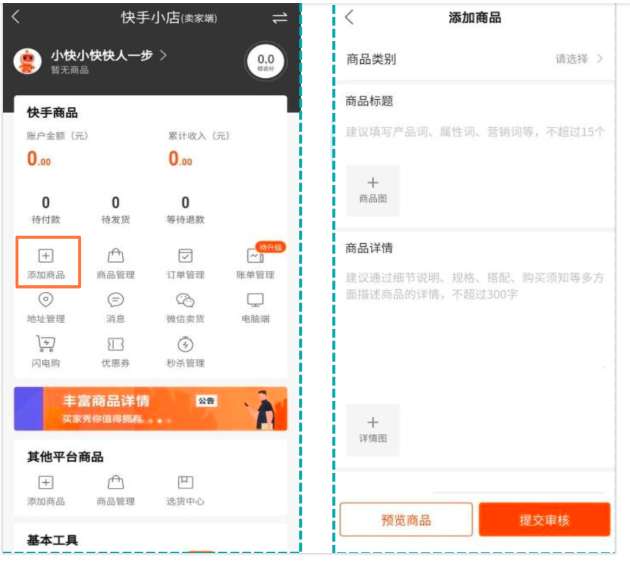Focus the 商品详情 description text area
Image resolution: width=630 pixels, height=562 pixels.
(x=475, y=286)
